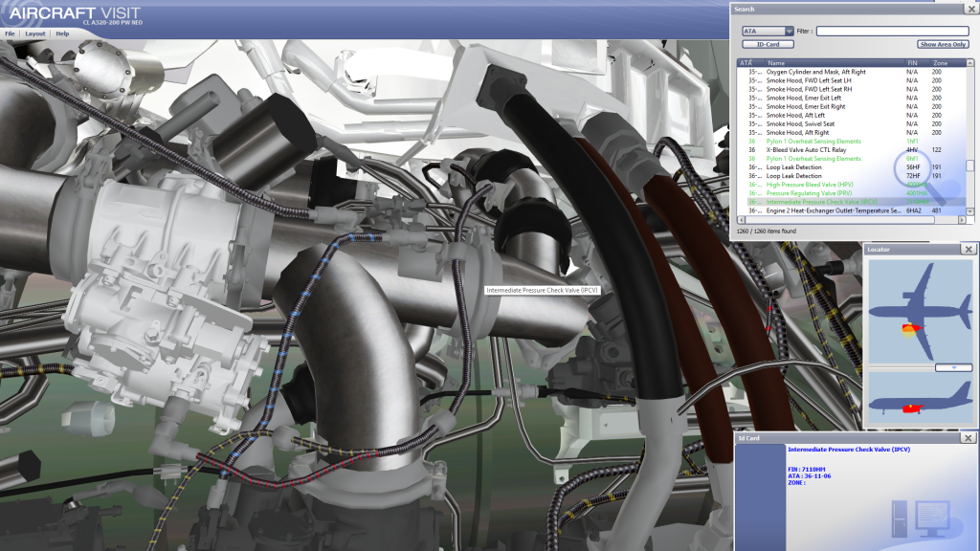Viewport: 980px width, 551px height.
Task: Select 'Intermediate Pressure Check Valve (IPCV)' list row
Action: (x=852, y=203)
